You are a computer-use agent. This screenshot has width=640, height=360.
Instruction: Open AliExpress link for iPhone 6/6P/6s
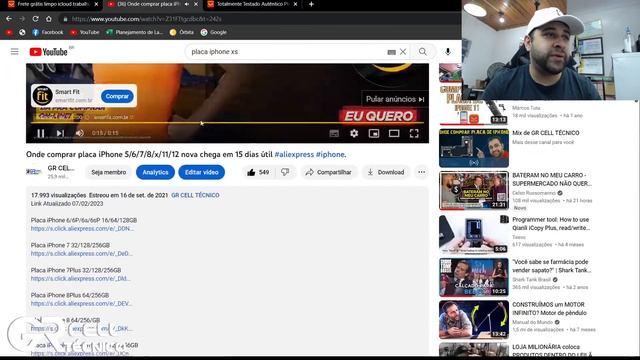coord(82,229)
